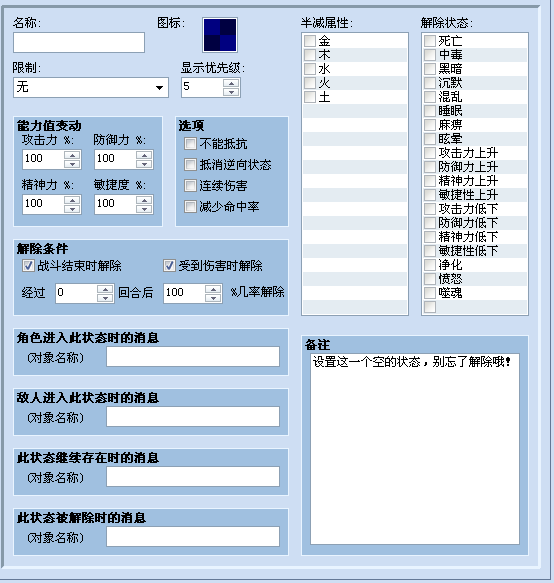Open the 限制 dropdown showing 无
Image resolution: width=554 pixels, height=583 pixels.
pos(91,87)
